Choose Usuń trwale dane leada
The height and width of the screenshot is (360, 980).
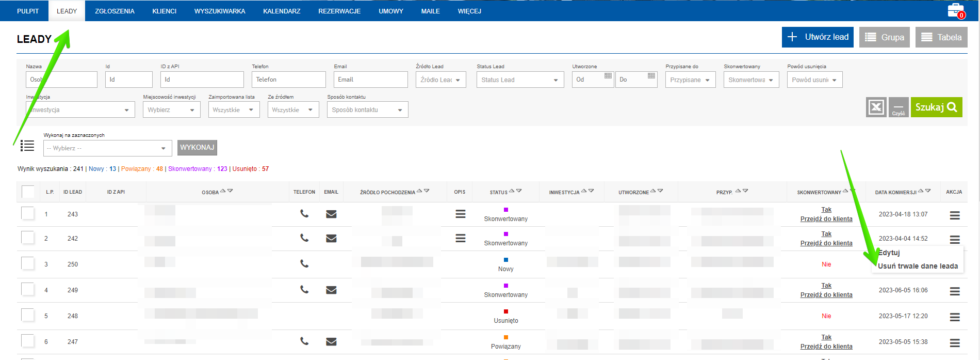918,266
